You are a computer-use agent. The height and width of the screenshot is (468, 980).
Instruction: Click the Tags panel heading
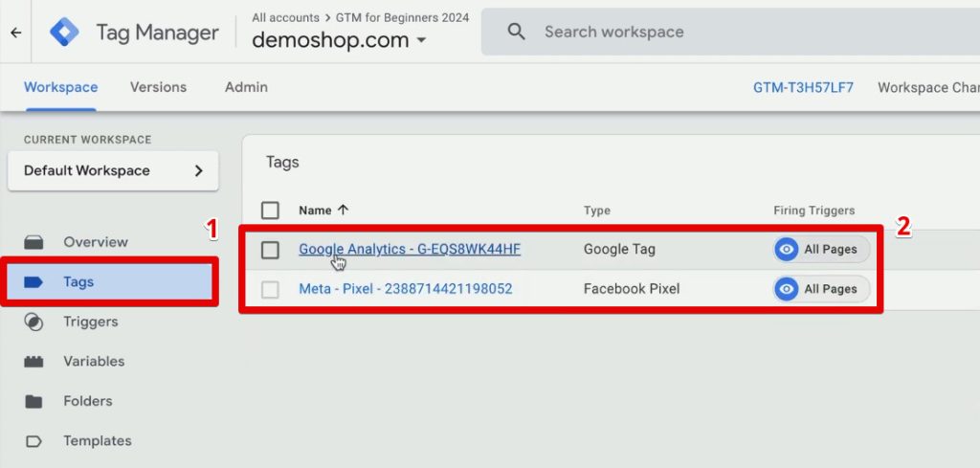[282, 163]
